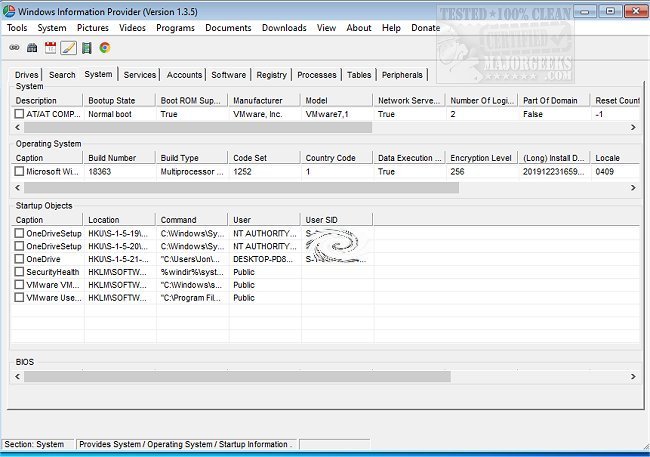Open the Programs menu
650x457 pixels.
click(x=175, y=28)
